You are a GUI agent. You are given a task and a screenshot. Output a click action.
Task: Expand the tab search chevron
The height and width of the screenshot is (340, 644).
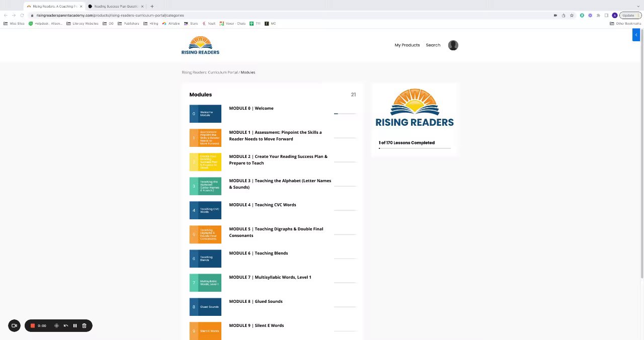(638, 6)
